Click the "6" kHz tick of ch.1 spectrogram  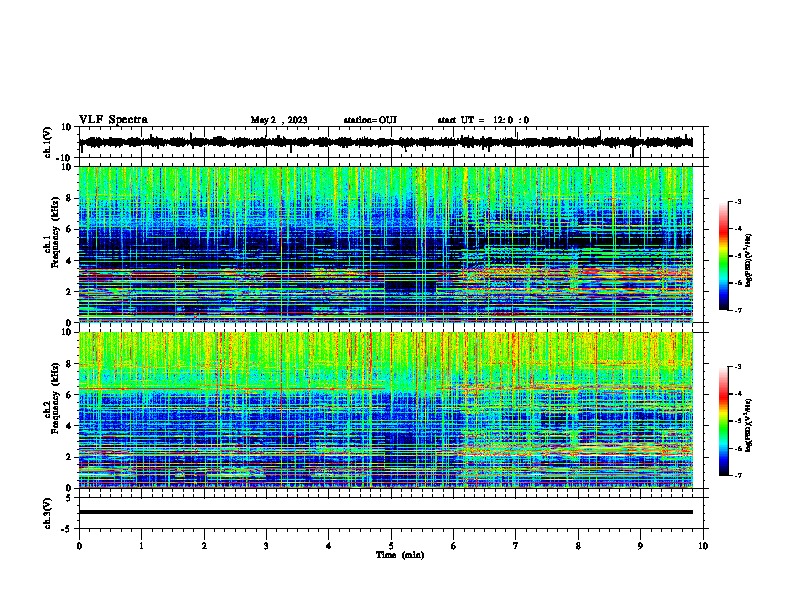point(70,229)
